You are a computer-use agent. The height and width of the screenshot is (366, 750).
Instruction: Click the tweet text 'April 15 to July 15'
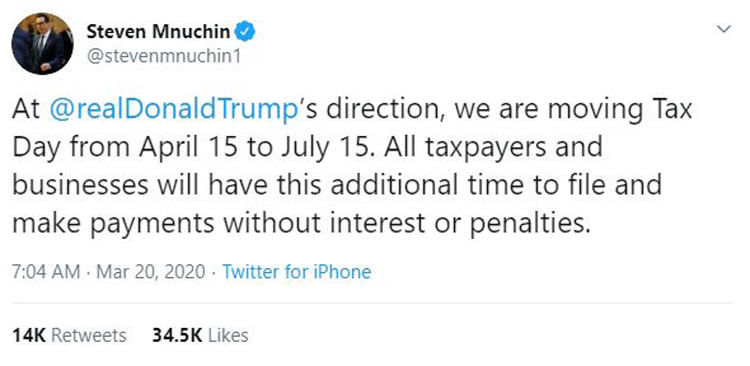point(254,147)
